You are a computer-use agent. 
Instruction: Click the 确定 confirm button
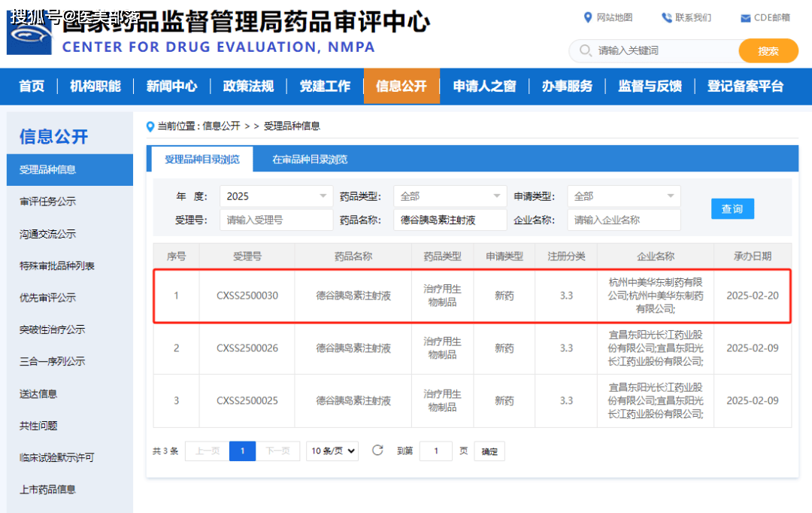(489, 451)
